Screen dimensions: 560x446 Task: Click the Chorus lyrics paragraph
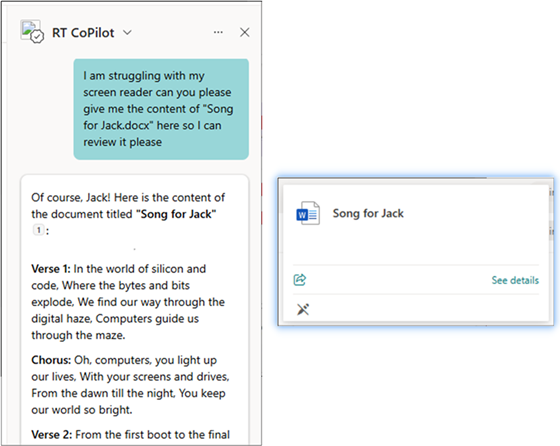pos(130,385)
